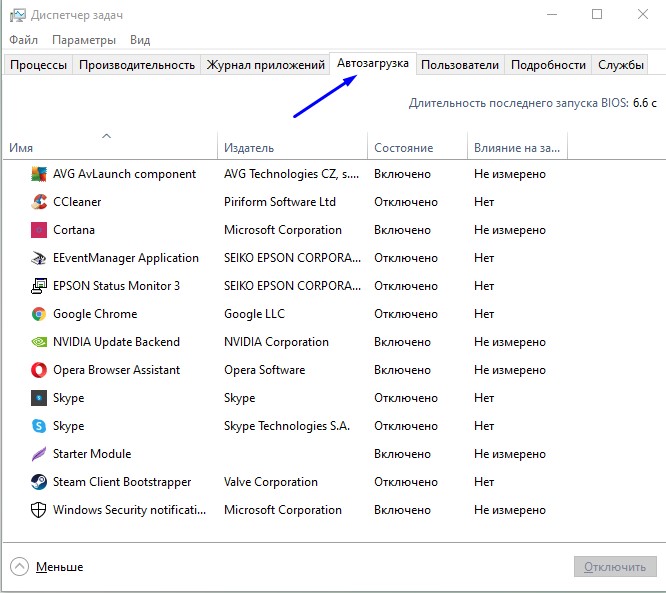Switch to the Процессы tab
Viewport: 666px width, 593px height.
pyautogui.click(x=38, y=65)
